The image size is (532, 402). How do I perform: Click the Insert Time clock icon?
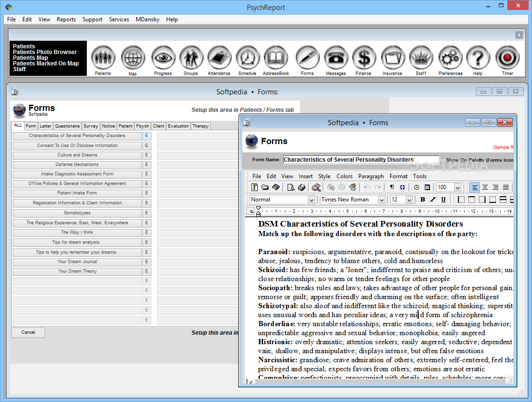[417, 187]
